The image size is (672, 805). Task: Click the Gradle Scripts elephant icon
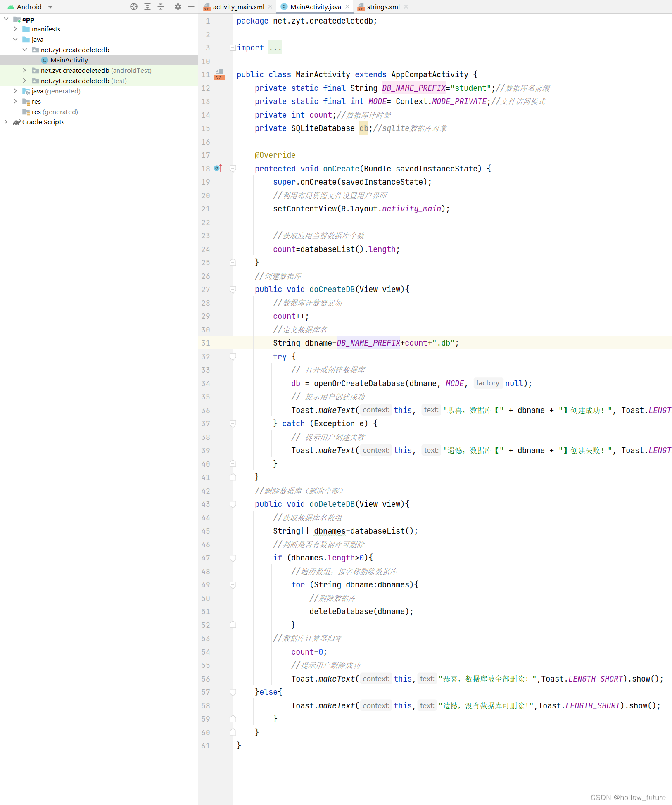pyautogui.click(x=17, y=122)
